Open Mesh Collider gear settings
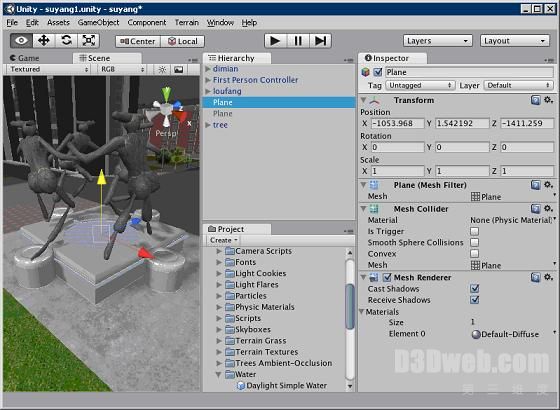560x410 pixels. click(x=548, y=209)
